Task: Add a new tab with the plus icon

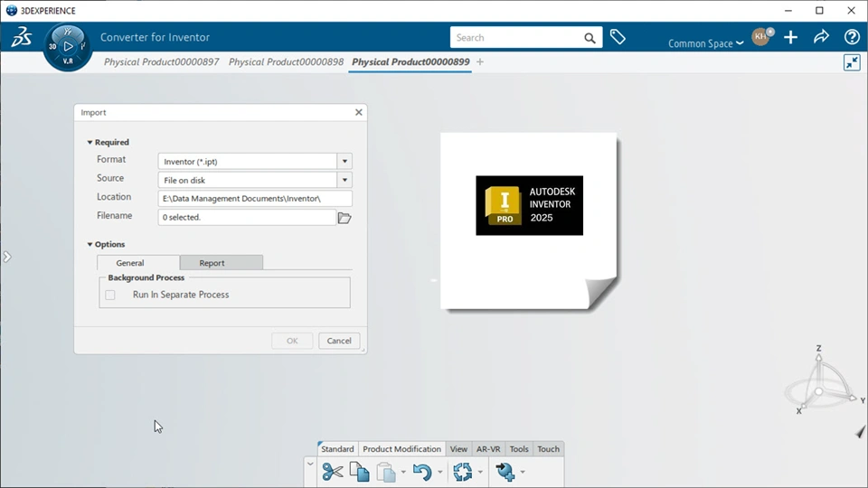Action: (480, 62)
